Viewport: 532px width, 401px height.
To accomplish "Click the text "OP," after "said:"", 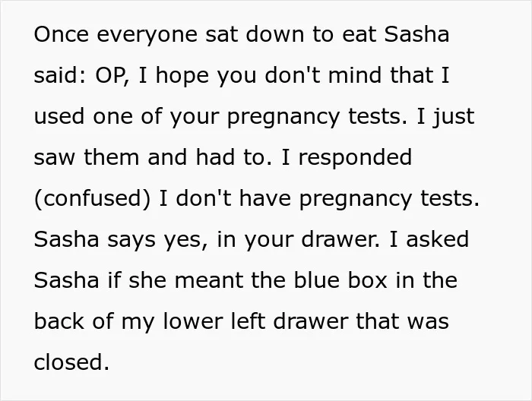I will point(112,76).
